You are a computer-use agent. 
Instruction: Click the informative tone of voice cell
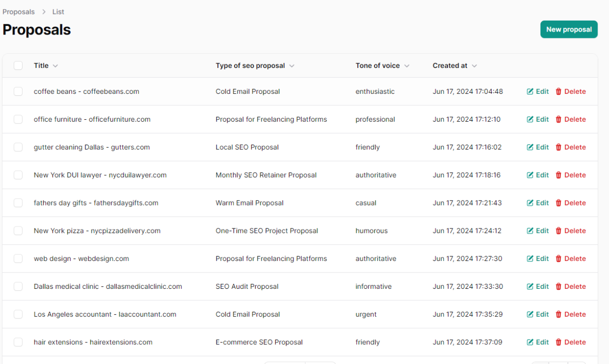point(374,286)
